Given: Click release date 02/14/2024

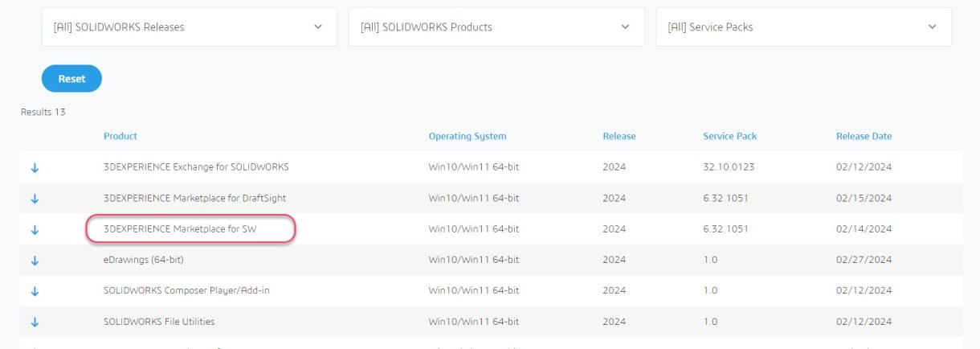Looking at the screenshot, I should pos(864,229).
